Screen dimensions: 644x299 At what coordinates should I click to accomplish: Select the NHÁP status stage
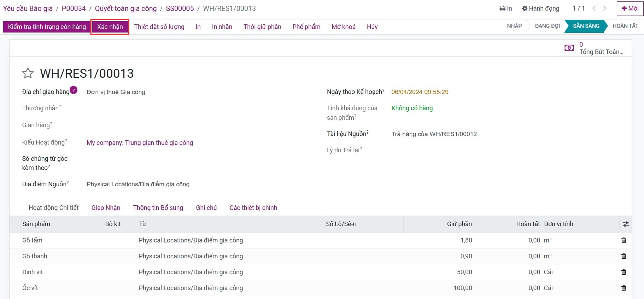514,26
